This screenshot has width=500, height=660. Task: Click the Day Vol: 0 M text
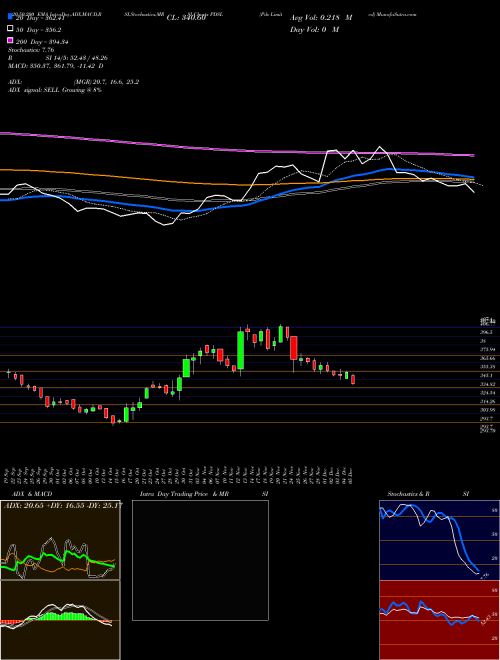tap(314, 29)
